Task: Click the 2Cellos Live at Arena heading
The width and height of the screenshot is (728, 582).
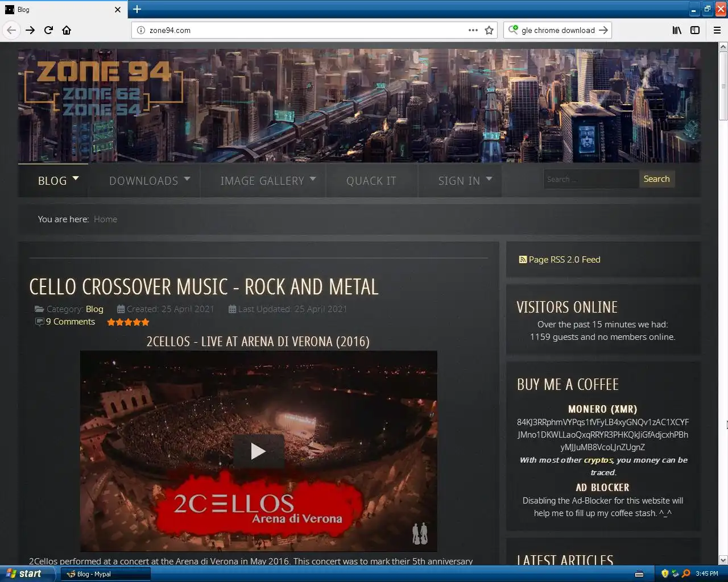Action: [258, 342]
